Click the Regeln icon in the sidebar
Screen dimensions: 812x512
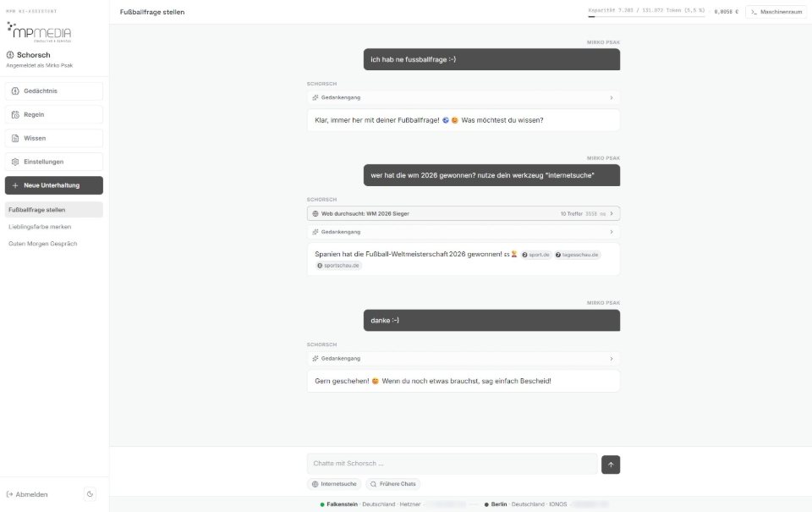pyautogui.click(x=15, y=114)
